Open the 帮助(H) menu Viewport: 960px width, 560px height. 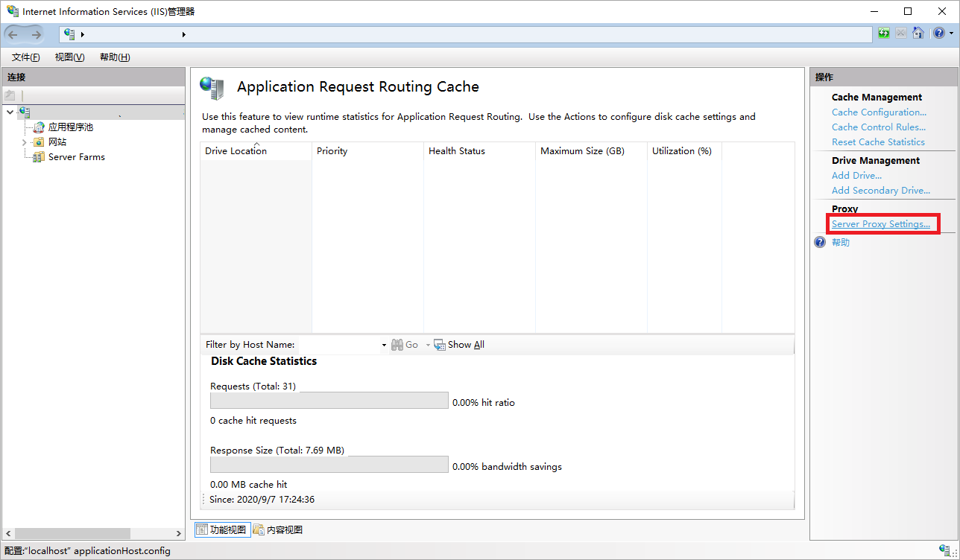pos(115,57)
